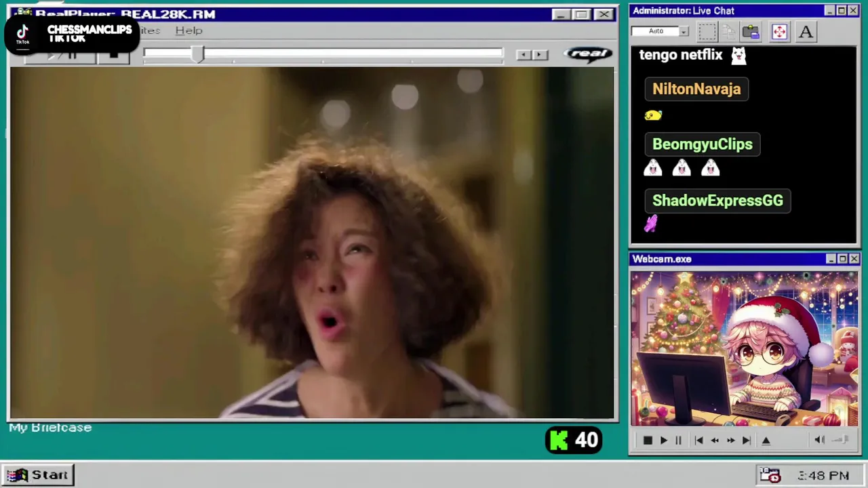Adjust the Webcam.exe volume slider
Screen dimensions: 868x488
[841, 440]
